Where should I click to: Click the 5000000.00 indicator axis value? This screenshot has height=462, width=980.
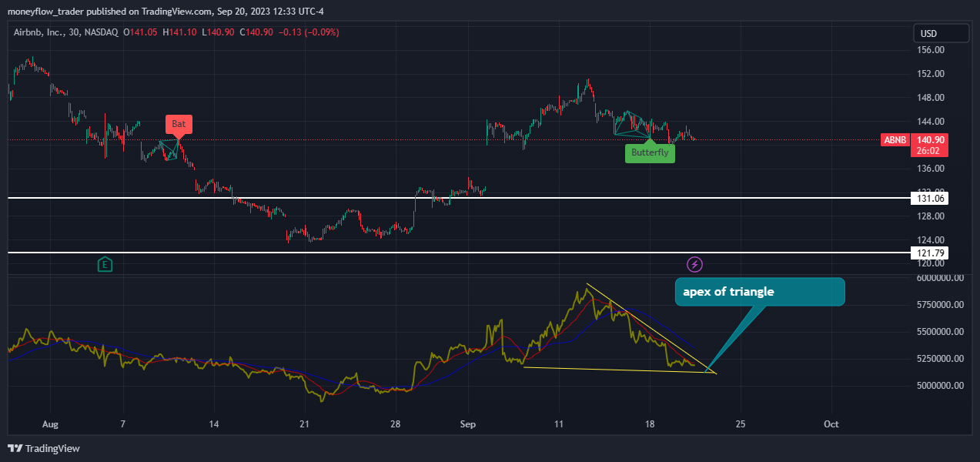pyautogui.click(x=940, y=385)
